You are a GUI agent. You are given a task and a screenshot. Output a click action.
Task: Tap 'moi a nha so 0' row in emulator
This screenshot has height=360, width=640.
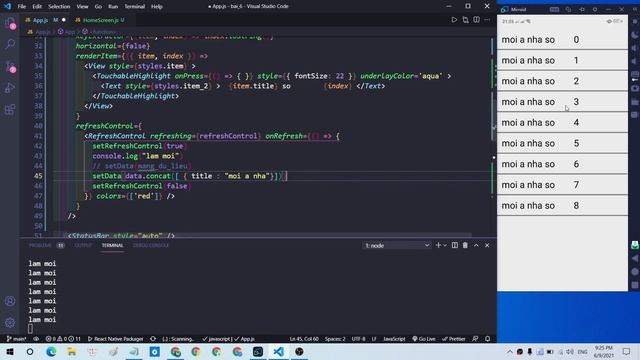tap(562, 40)
